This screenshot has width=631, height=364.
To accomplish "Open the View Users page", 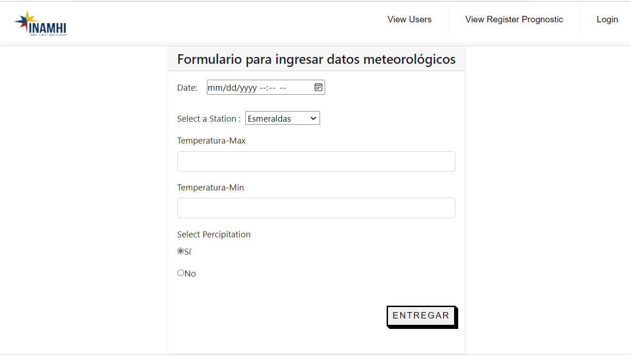I will [409, 19].
